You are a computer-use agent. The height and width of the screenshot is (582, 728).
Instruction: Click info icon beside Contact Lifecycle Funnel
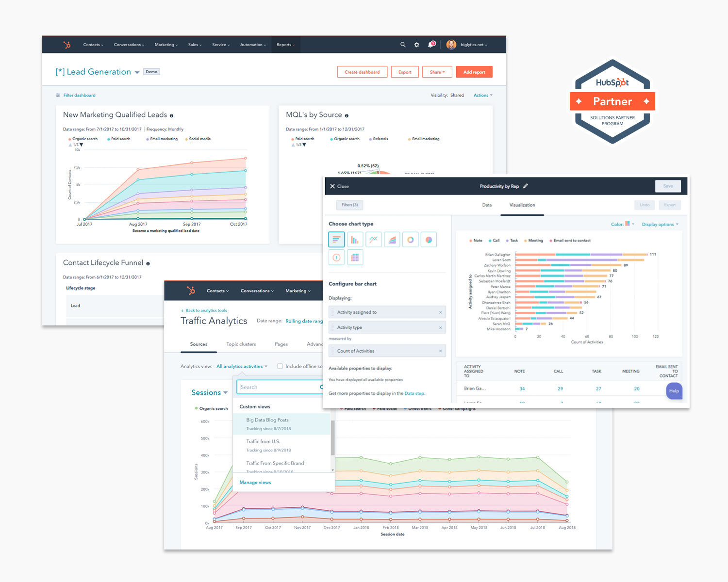point(148,263)
